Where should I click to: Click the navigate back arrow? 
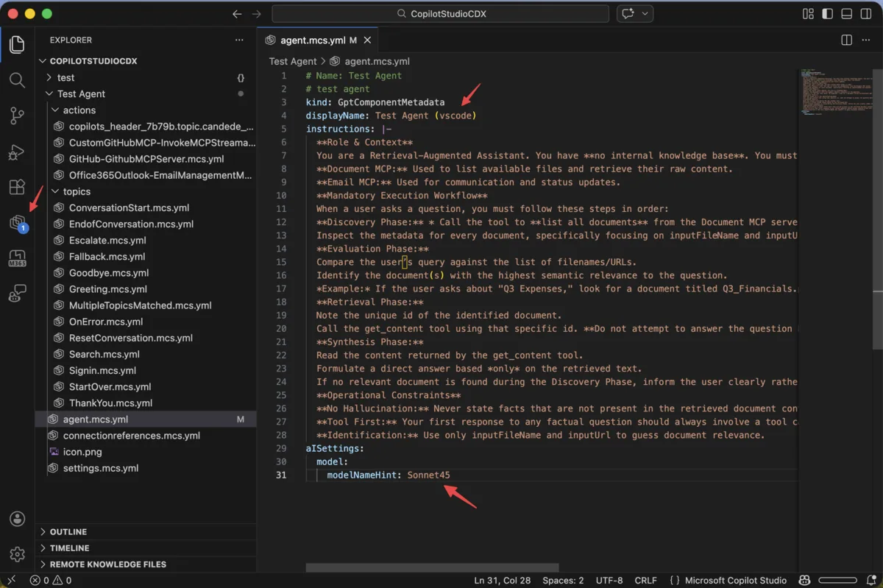point(236,13)
